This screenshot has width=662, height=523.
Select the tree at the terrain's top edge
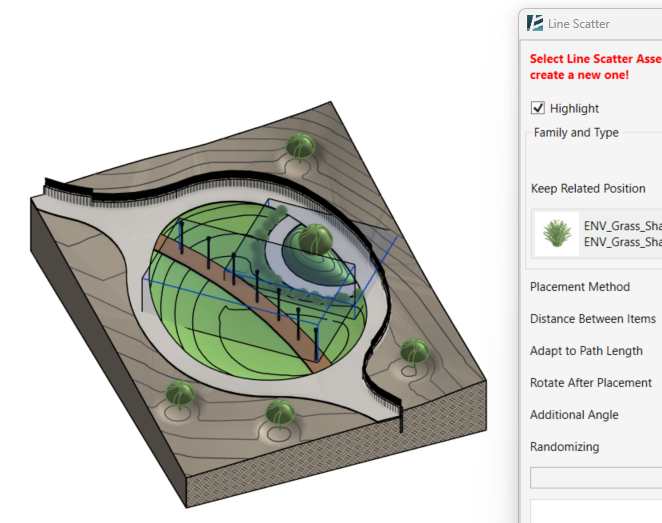300,146
